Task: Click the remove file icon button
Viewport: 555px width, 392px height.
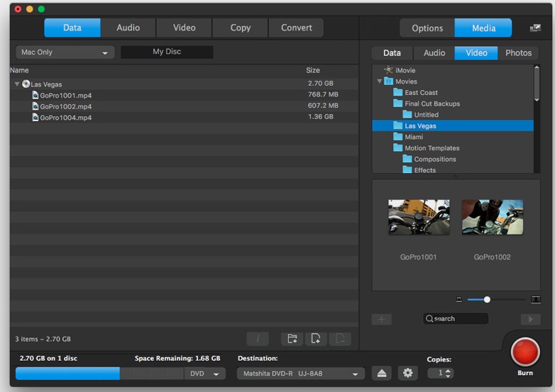Action: tap(340, 339)
